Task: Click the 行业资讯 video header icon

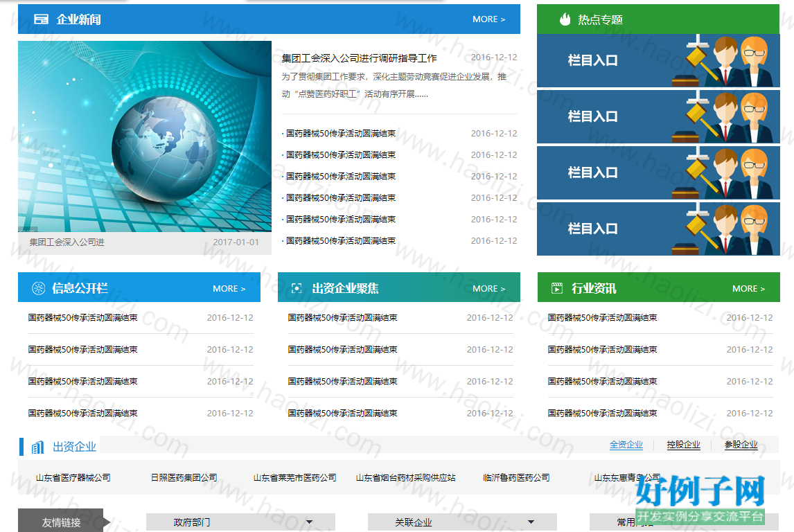Action: 557,288
